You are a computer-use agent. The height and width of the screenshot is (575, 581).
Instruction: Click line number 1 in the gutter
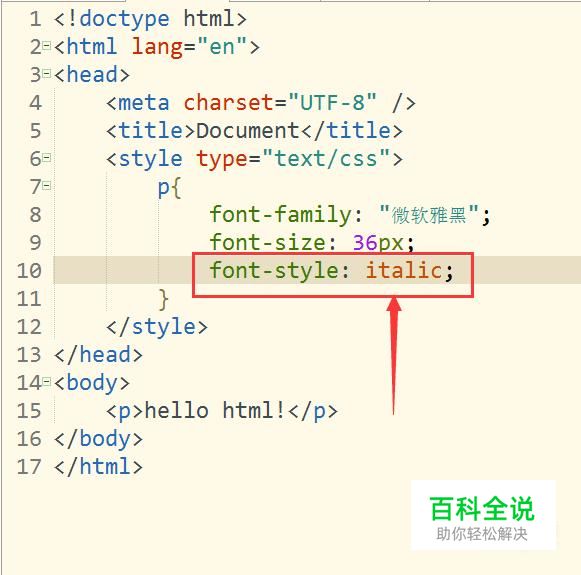36,19
